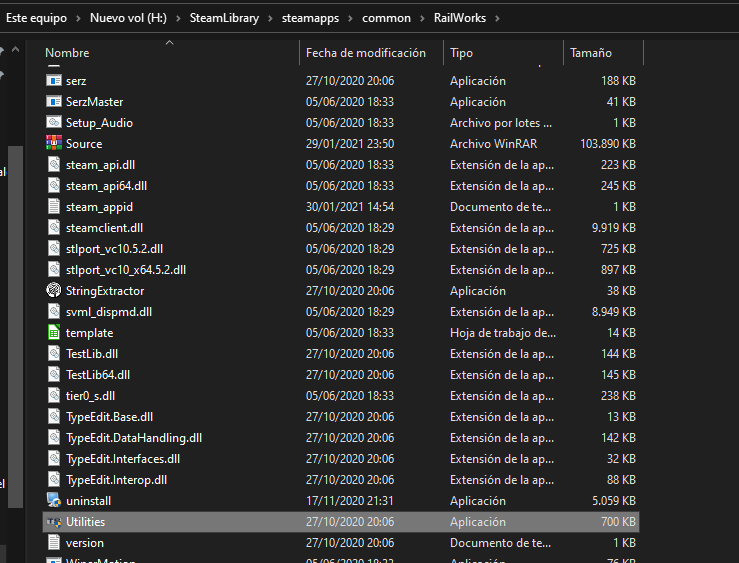Click the 103.890 KB size of Source
Screen dimensions: 739x563
click(x=608, y=144)
